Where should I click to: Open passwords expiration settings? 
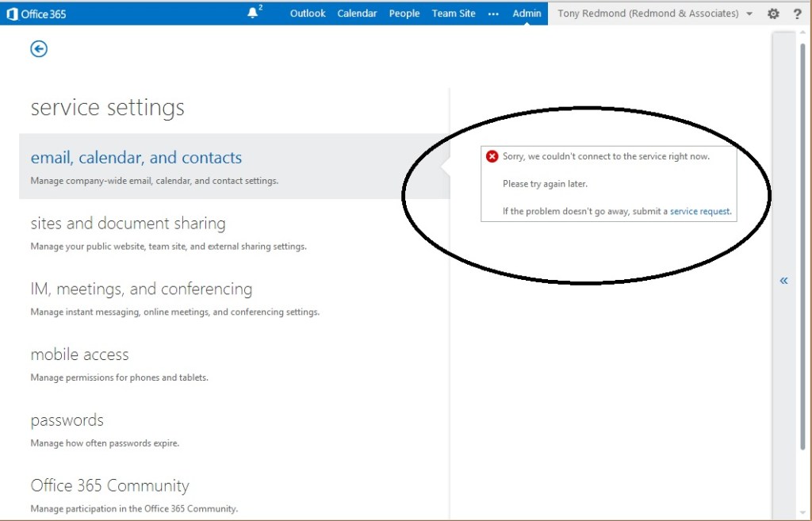click(x=67, y=421)
